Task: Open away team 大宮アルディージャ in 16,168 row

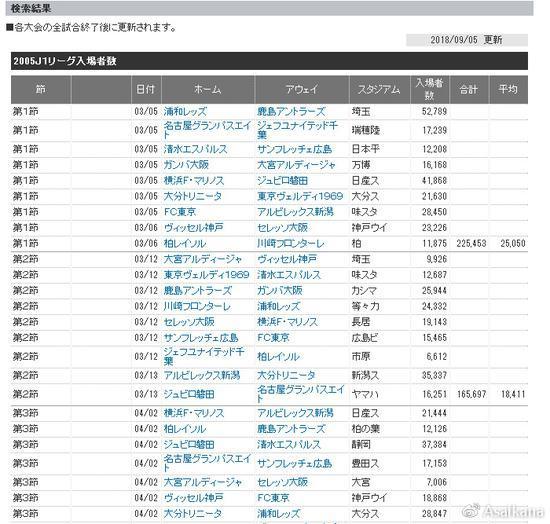Action: pos(296,165)
